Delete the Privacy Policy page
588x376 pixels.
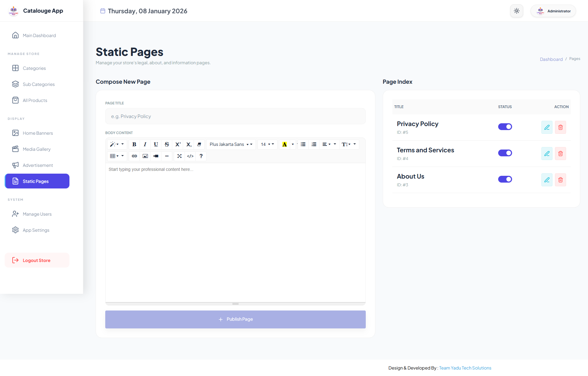click(561, 127)
